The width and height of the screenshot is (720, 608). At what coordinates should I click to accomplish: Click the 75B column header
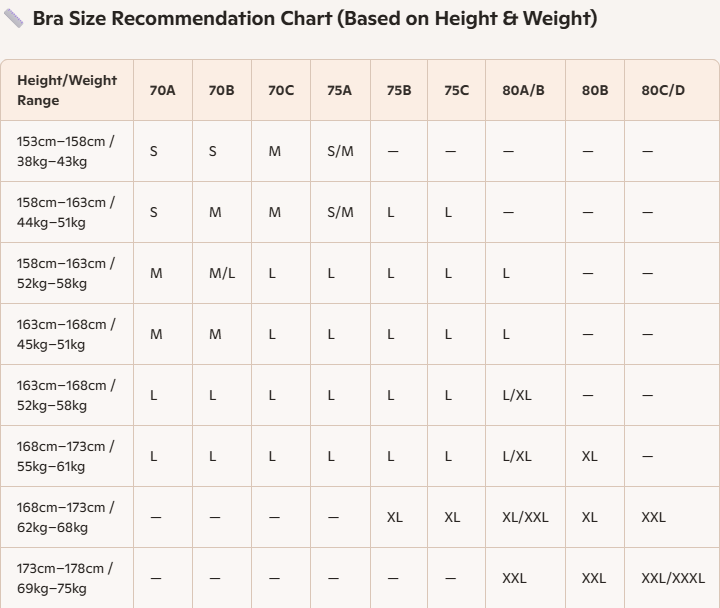(399, 90)
